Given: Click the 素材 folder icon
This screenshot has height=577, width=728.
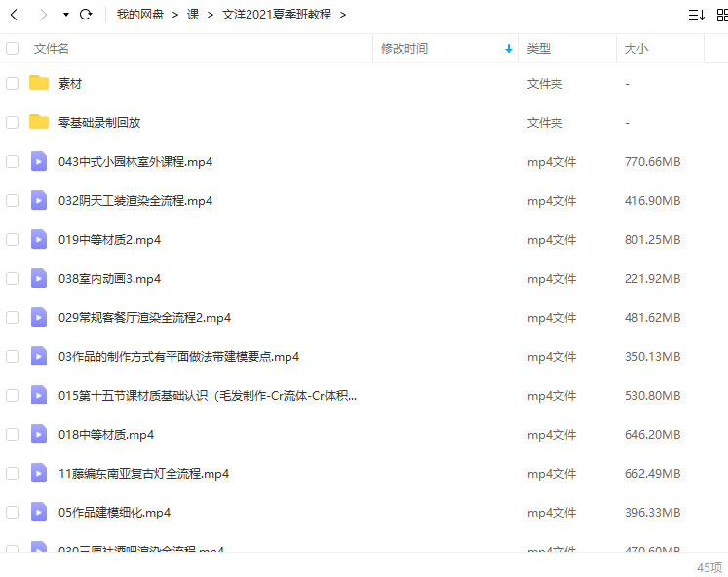Looking at the screenshot, I should tap(39, 83).
